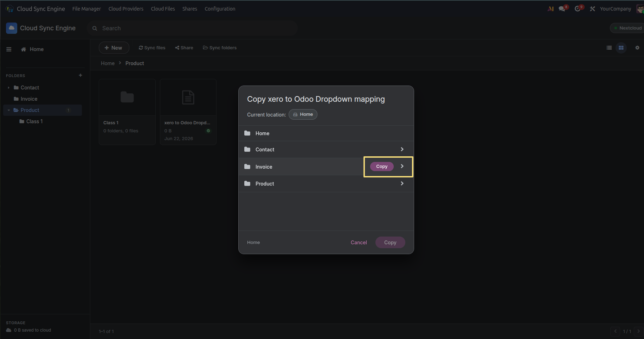Select the Class 1 sidebar tree item
This screenshot has width=644, height=339.
[x=34, y=121]
